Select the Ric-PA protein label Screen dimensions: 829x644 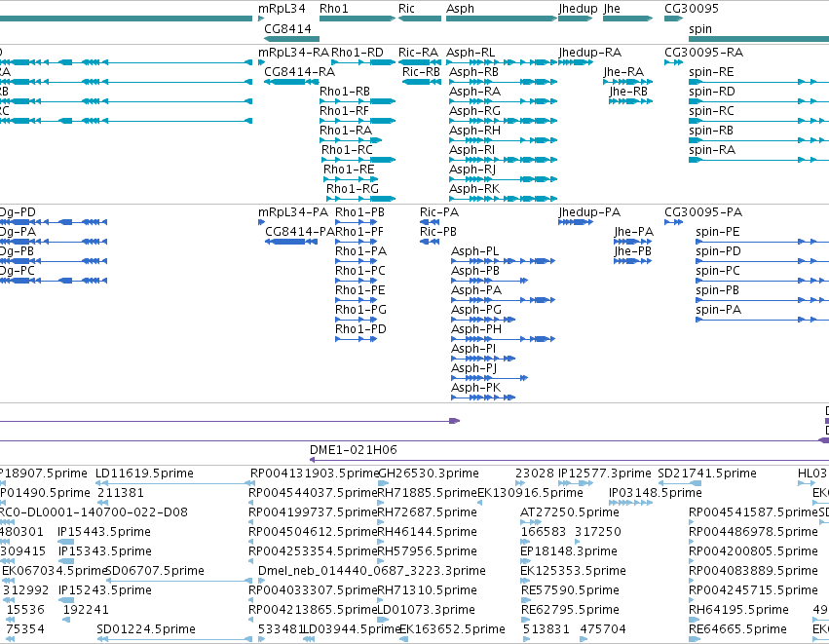439,212
